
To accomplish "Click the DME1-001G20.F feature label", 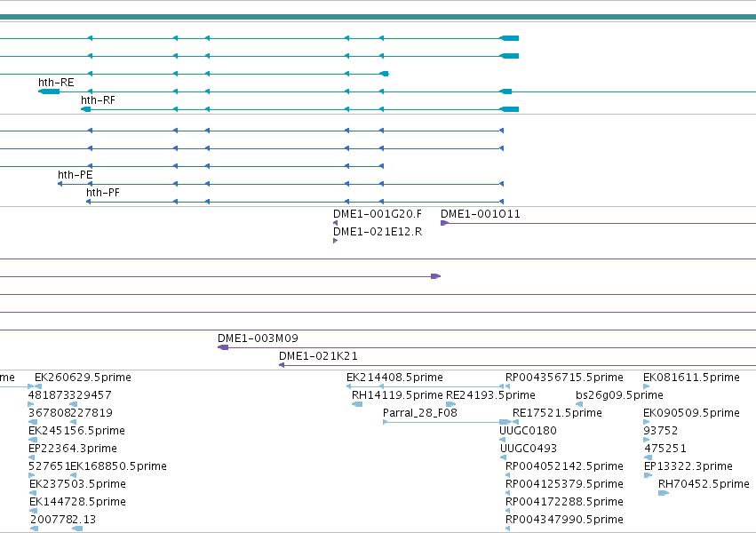I will point(378,214).
